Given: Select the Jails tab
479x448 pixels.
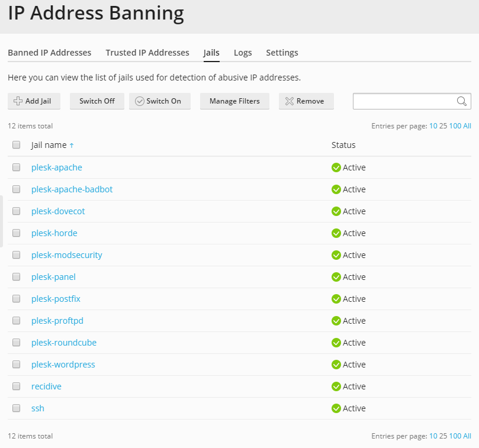Looking at the screenshot, I should click(x=211, y=53).
